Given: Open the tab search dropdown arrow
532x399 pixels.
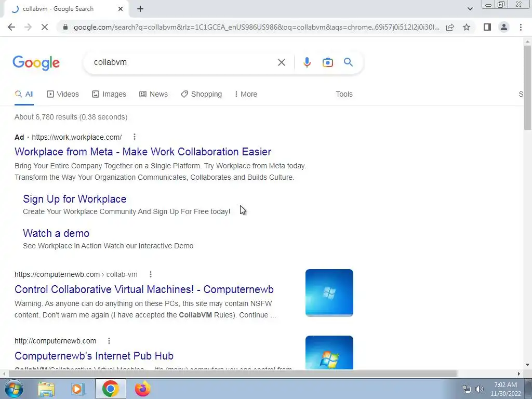Looking at the screenshot, I should [x=470, y=9].
